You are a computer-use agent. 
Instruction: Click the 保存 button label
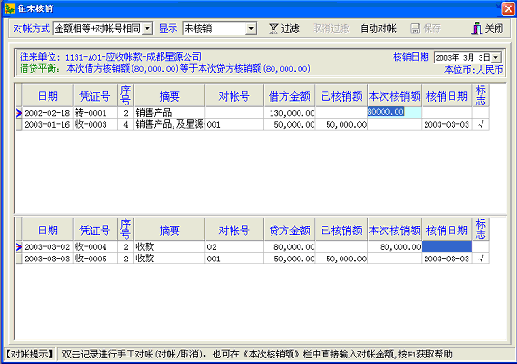[x=432, y=29]
